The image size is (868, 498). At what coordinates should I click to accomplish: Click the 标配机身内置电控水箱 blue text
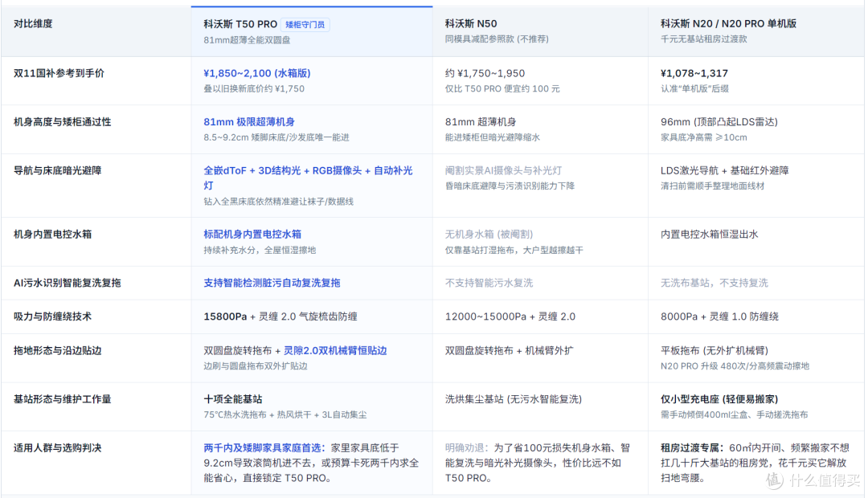[x=252, y=234]
